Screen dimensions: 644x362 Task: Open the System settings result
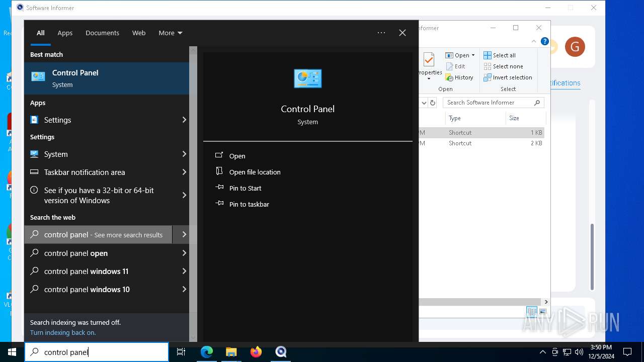click(98, 154)
